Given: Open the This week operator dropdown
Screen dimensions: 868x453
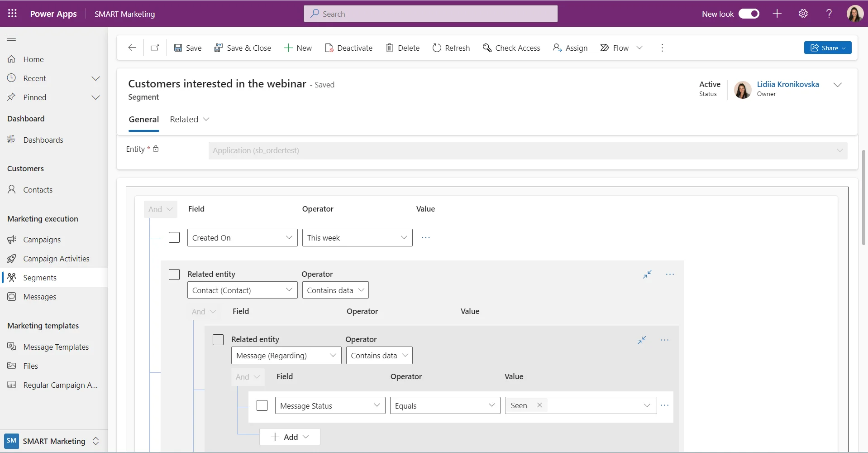Looking at the screenshot, I should 357,238.
